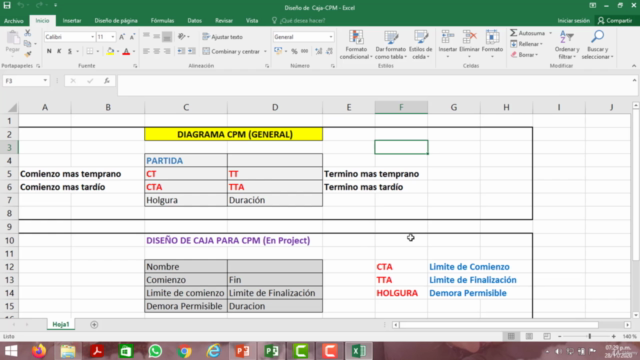Open the font size 11 dropdown
This screenshot has width=640, height=360.
coord(113,37)
